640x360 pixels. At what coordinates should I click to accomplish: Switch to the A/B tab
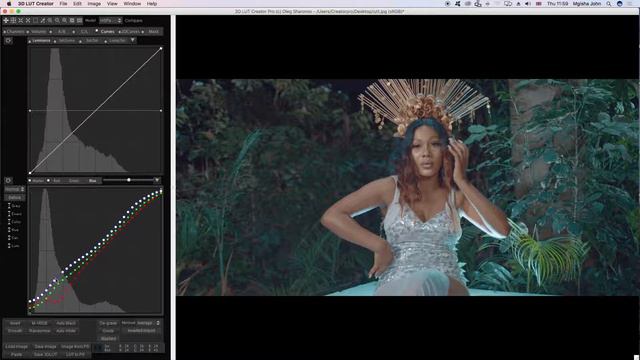(x=61, y=32)
